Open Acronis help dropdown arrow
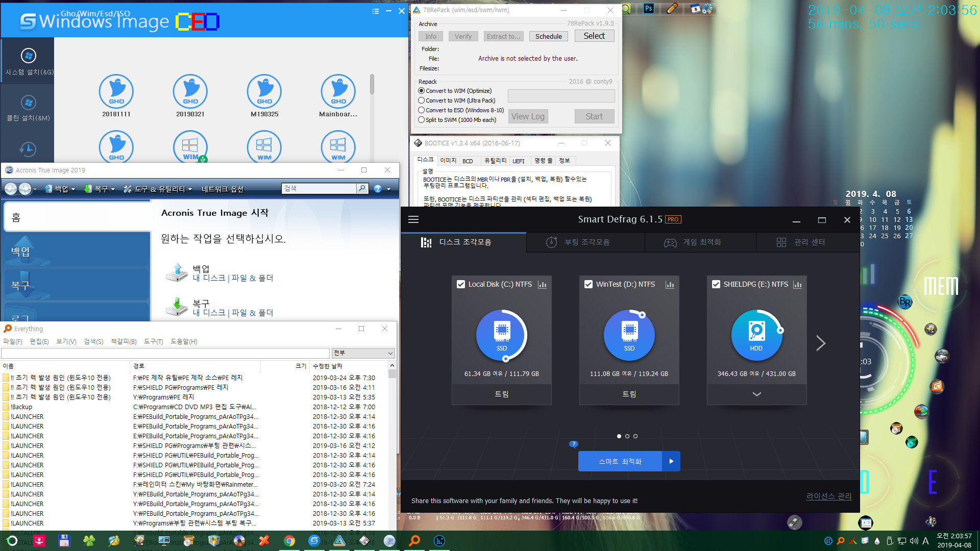This screenshot has height=551, width=980. [389, 189]
